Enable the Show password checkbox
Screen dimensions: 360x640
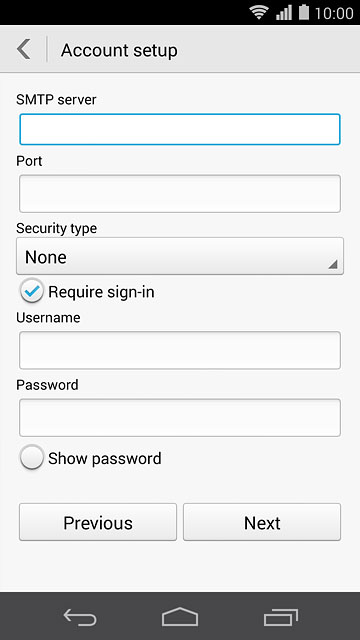pos(32,457)
